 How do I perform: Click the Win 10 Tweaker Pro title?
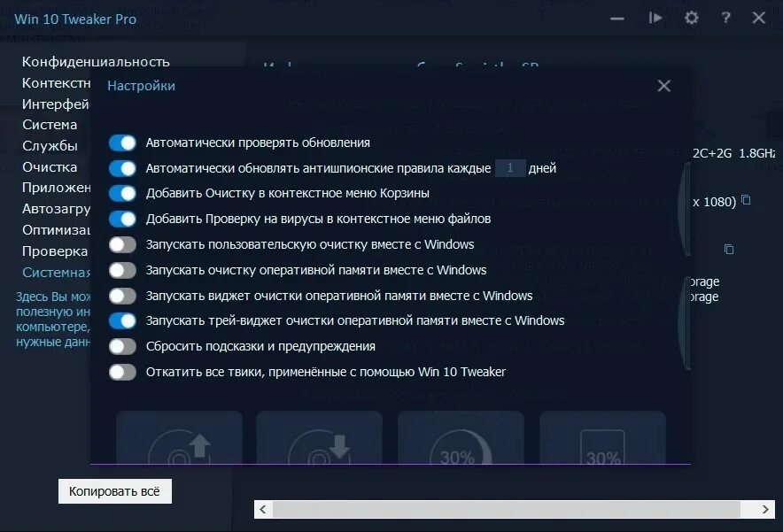pos(75,19)
